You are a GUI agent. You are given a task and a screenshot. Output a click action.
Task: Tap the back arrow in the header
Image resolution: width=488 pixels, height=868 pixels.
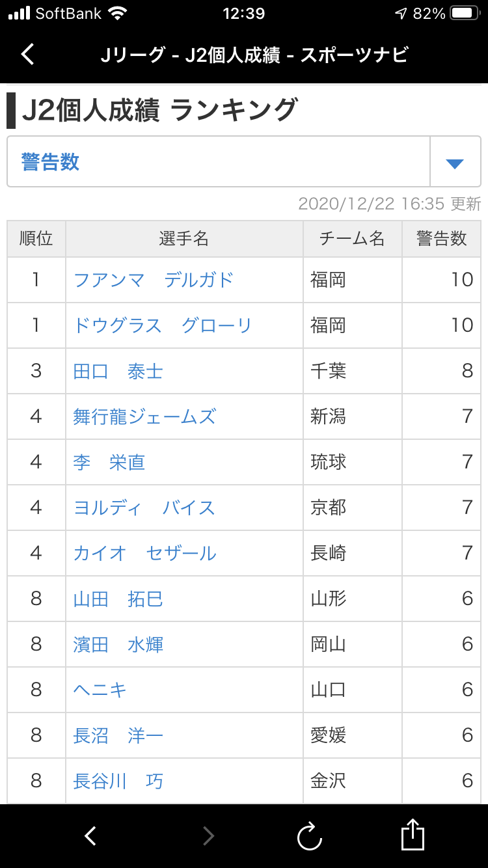[27, 54]
